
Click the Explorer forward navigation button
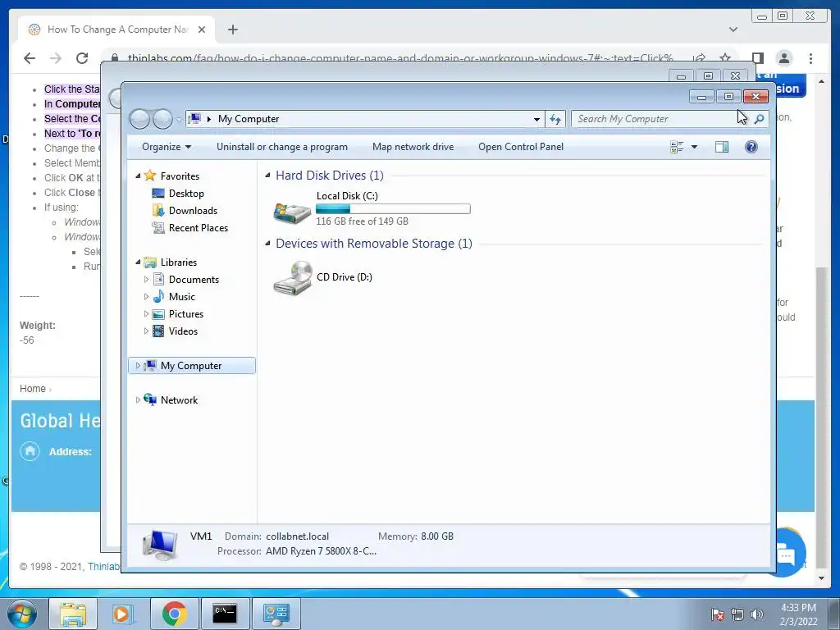[x=162, y=119]
